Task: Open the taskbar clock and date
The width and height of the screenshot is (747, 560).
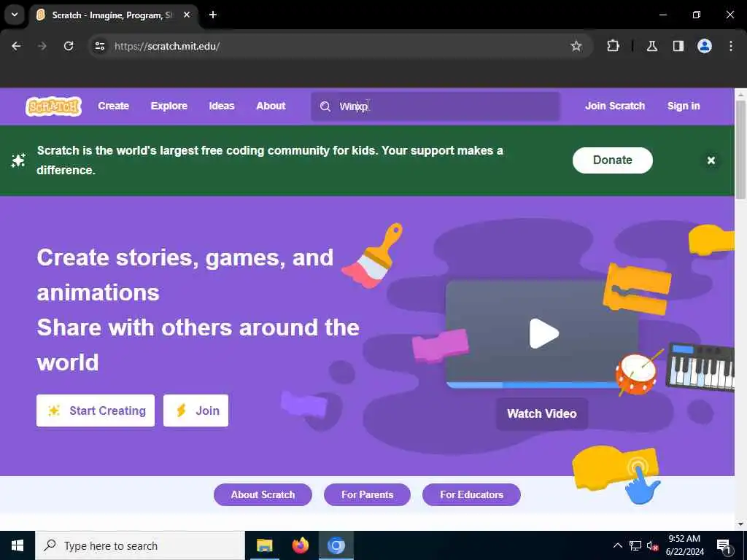Action: (x=684, y=545)
